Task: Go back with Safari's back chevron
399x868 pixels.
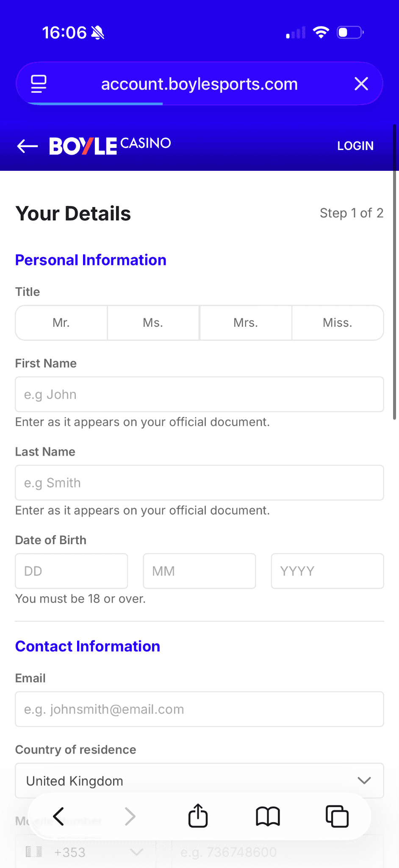Action: tap(59, 816)
